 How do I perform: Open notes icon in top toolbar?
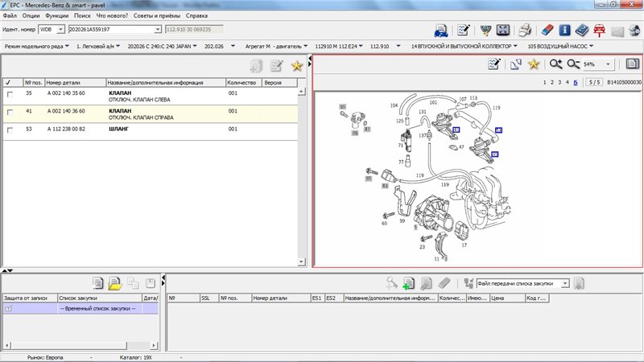click(x=464, y=30)
